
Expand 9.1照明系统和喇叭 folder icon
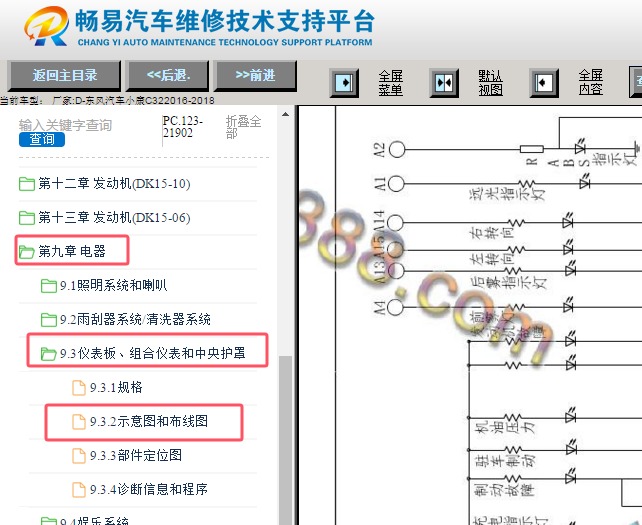(49, 285)
